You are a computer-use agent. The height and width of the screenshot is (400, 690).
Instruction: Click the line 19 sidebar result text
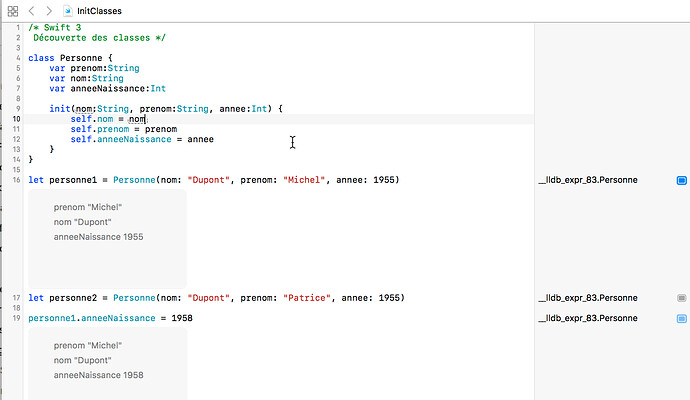point(588,318)
